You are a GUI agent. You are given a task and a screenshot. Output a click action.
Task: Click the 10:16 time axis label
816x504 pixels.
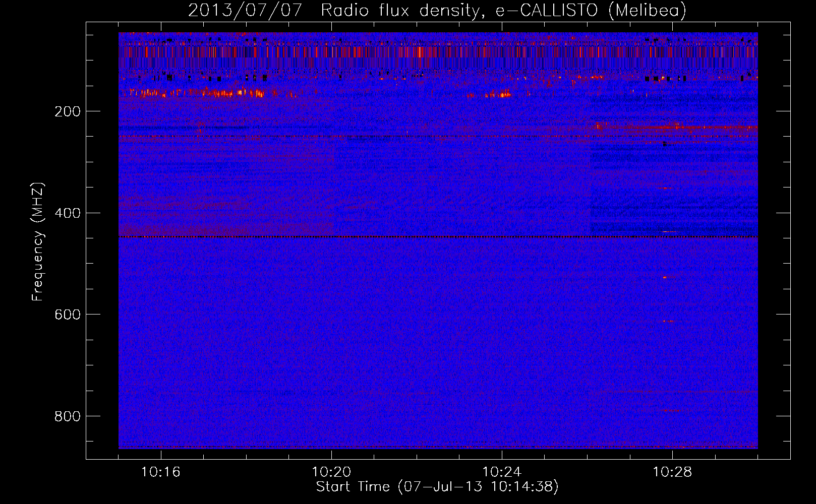(161, 472)
